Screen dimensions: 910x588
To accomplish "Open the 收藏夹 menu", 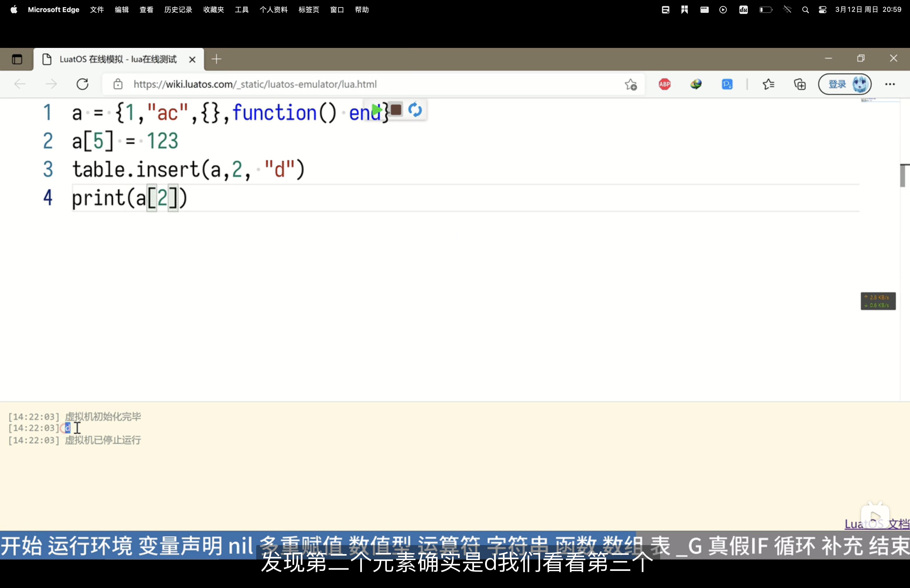I will tap(214, 9).
